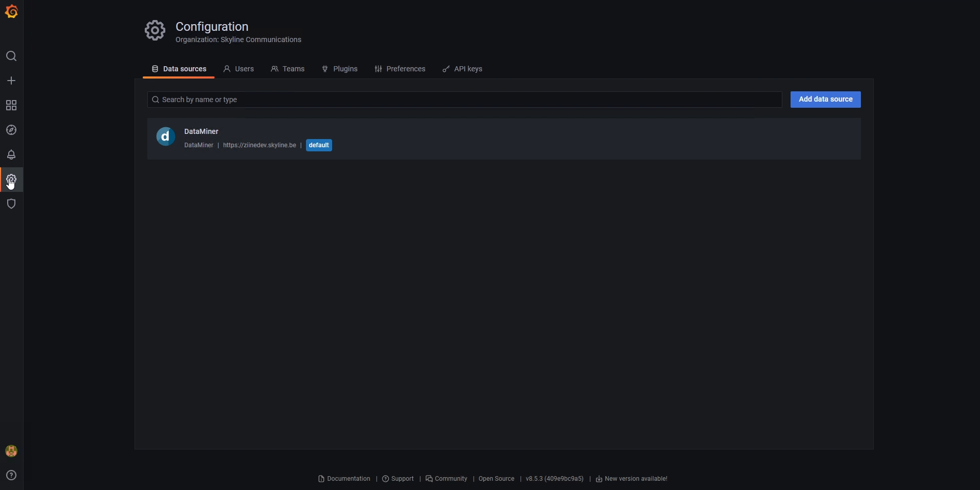Click the v8.5.3 version footer text
The image size is (980, 490).
(x=554, y=479)
